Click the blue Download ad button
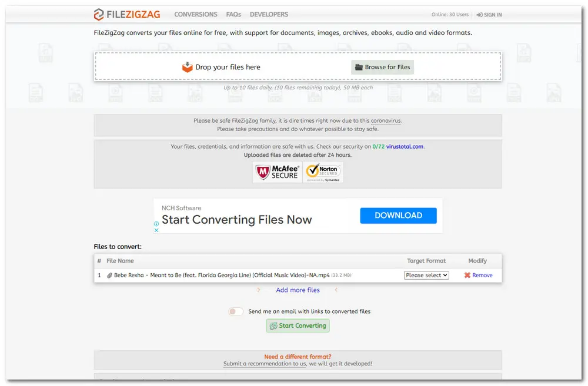Viewport: 588px width, 386px height. click(x=398, y=216)
